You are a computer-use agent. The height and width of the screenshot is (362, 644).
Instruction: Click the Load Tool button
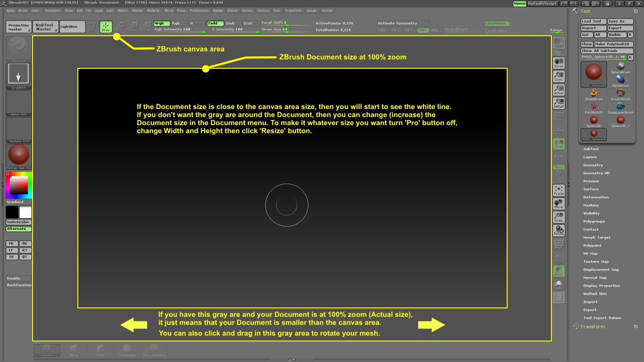click(x=594, y=21)
